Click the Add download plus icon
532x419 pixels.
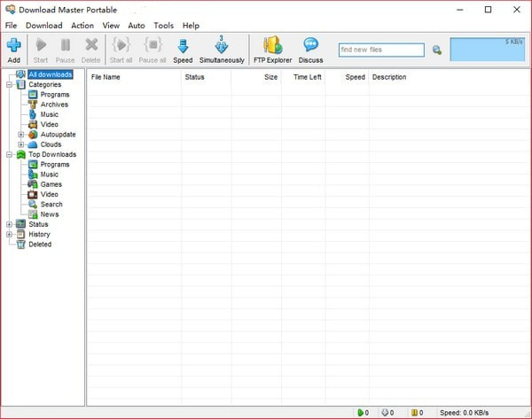click(14, 45)
